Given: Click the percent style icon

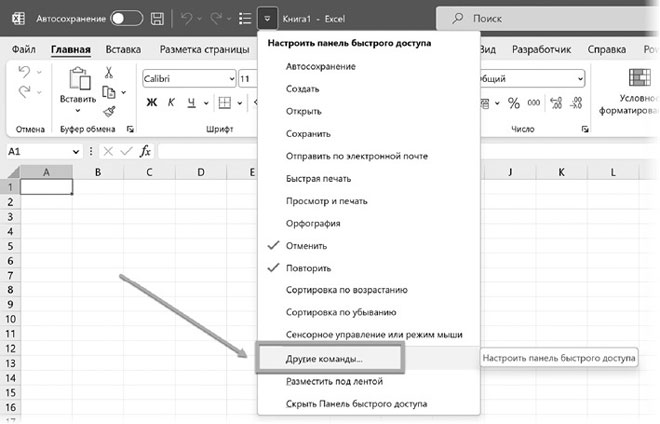Looking at the screenshot, I should point(514,102).
